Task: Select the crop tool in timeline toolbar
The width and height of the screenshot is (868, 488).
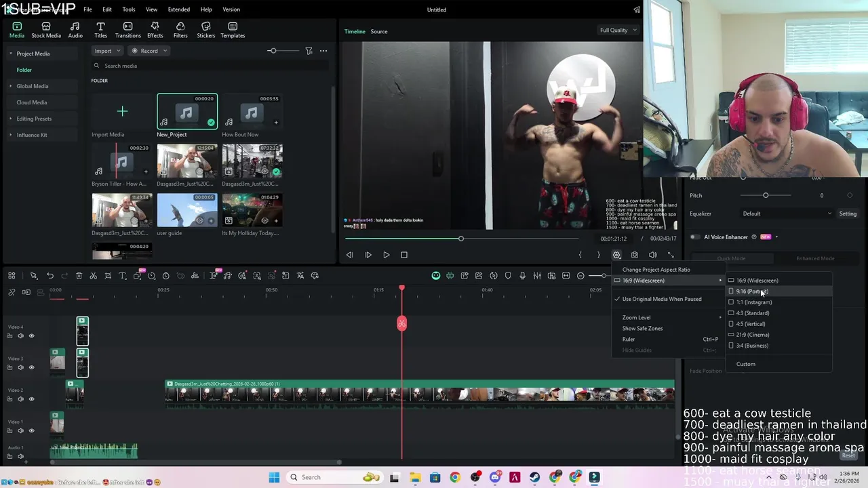Action: pos(108,276)
